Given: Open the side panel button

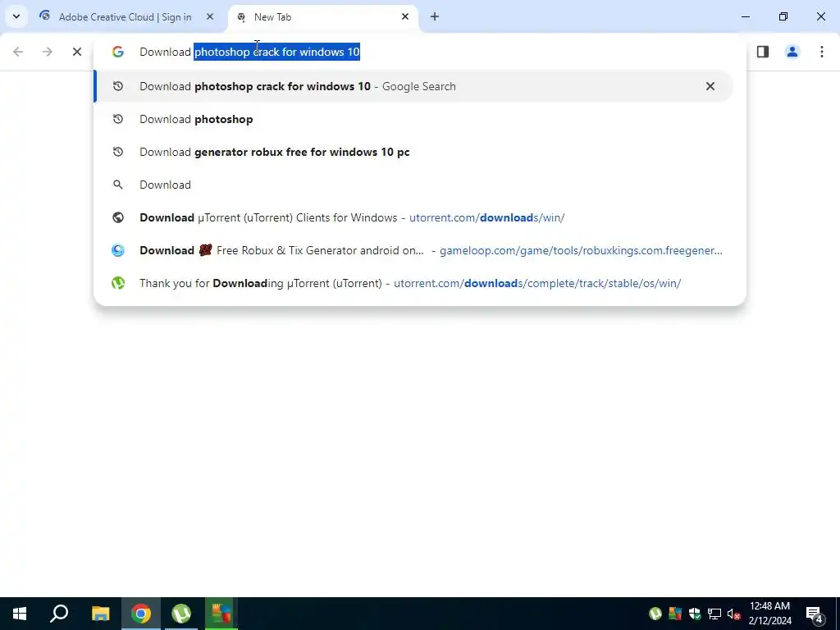Looking at the screenshot, I should pos(763,52).
